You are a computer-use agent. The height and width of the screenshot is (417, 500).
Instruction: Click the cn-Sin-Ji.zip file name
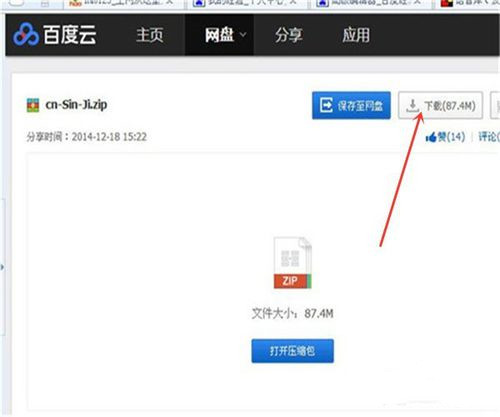click(x=76, y=105)
